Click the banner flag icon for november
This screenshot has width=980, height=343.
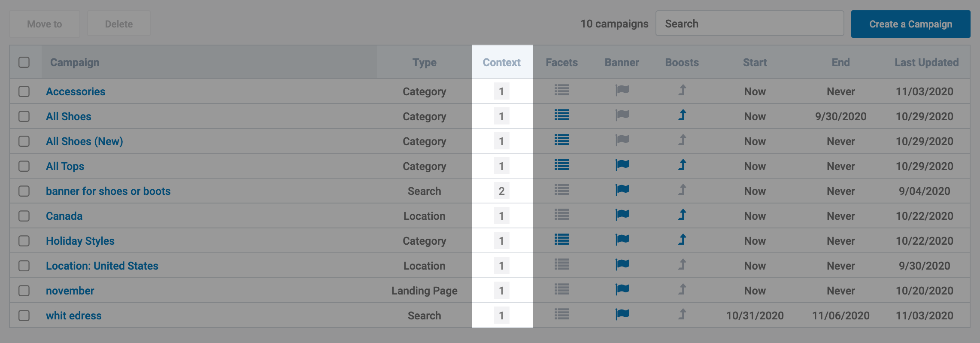click(622, 289)
